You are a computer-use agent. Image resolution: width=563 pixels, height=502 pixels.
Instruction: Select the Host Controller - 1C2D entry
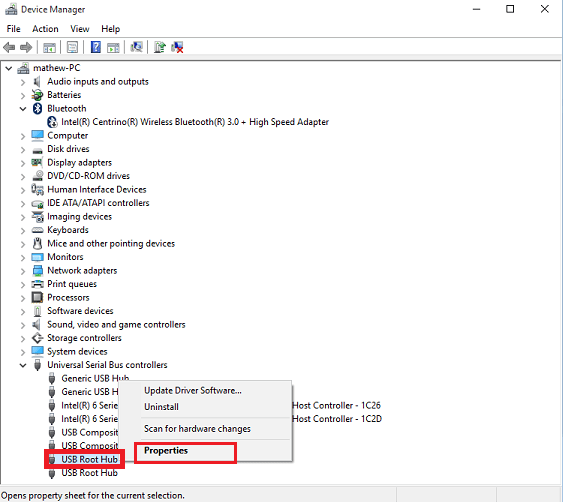tap(337, 419)
